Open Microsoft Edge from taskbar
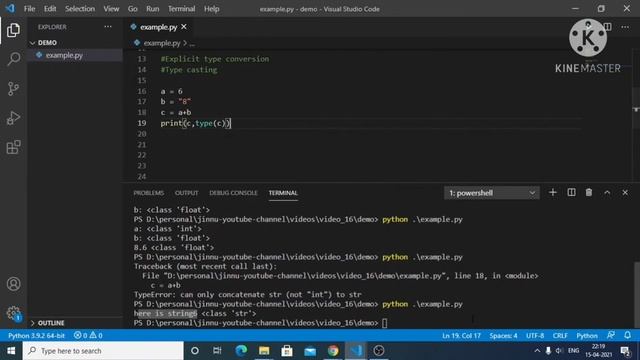Screen dimensions: 640x360 click(241, 351)
